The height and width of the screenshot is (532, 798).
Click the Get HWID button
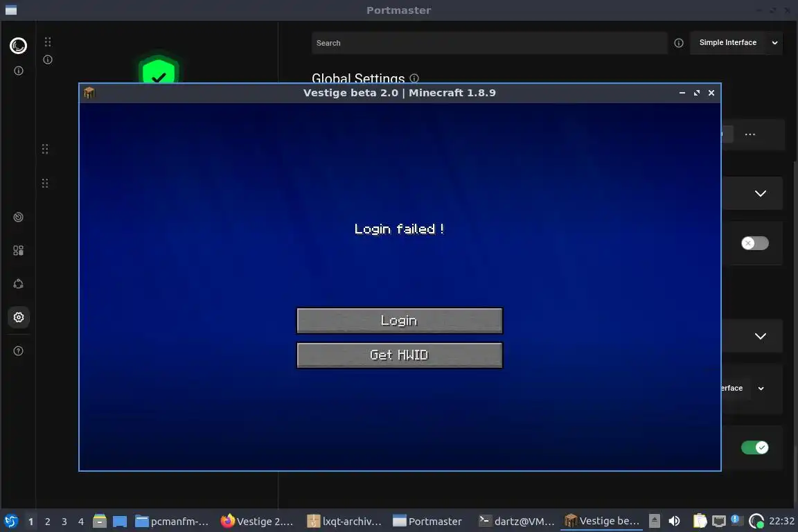(400, 355)
